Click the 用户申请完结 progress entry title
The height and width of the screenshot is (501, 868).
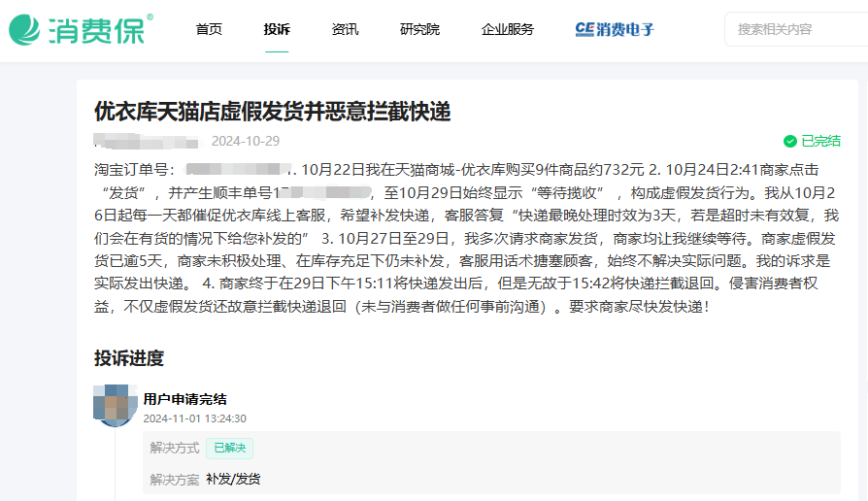[x=184, y=399]
